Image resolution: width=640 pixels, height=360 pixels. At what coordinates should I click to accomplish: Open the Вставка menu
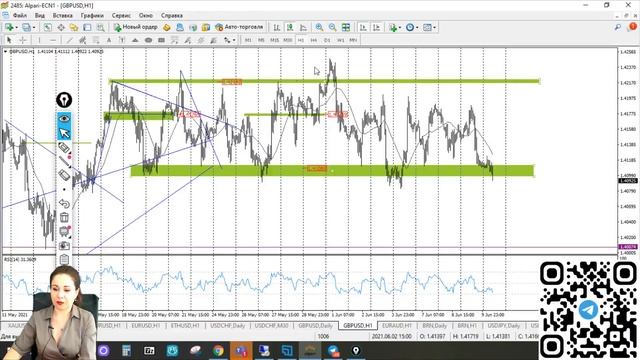[62, 16]
